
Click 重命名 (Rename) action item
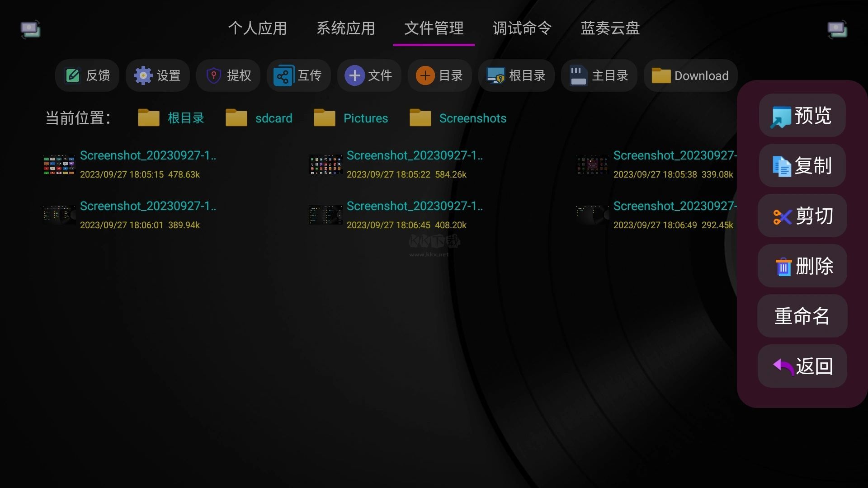pos(801,316)
